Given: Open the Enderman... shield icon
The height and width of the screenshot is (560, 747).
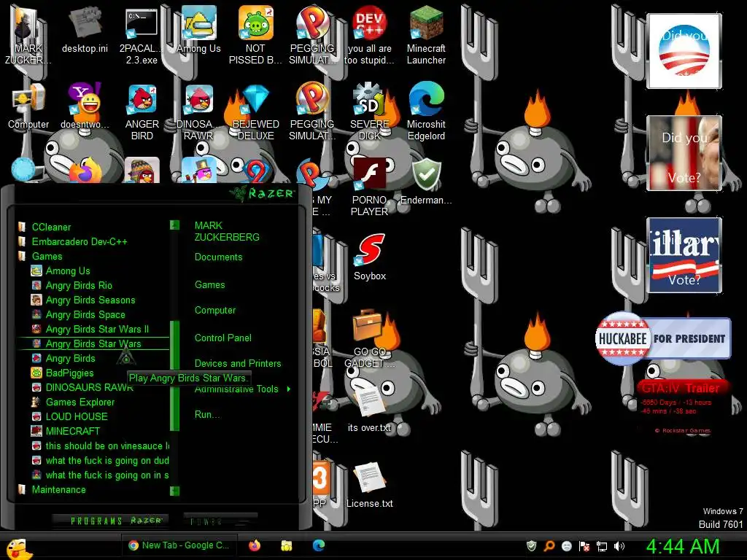Looking at the screenshot, I should pos(426,182).
